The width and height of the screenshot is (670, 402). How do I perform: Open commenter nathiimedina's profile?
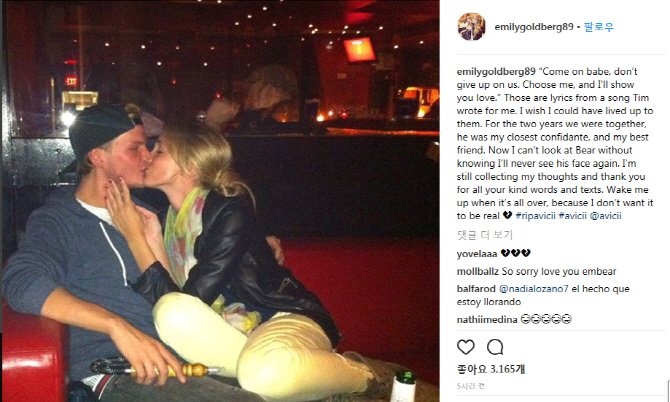[x=487, y=320]
